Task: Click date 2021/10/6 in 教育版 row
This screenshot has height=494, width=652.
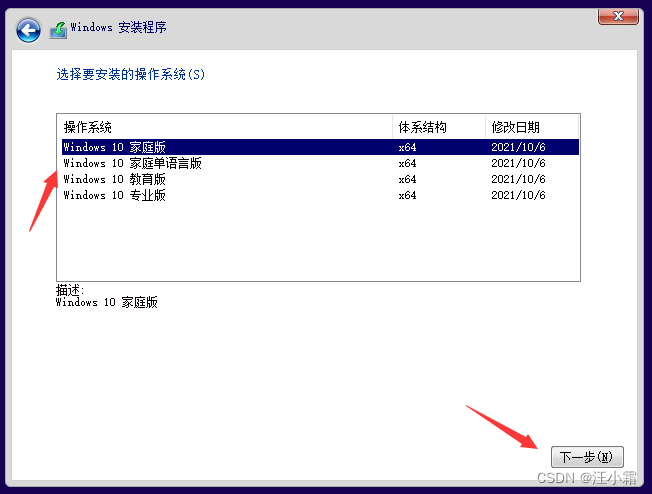Action: [x=518, y=179]
